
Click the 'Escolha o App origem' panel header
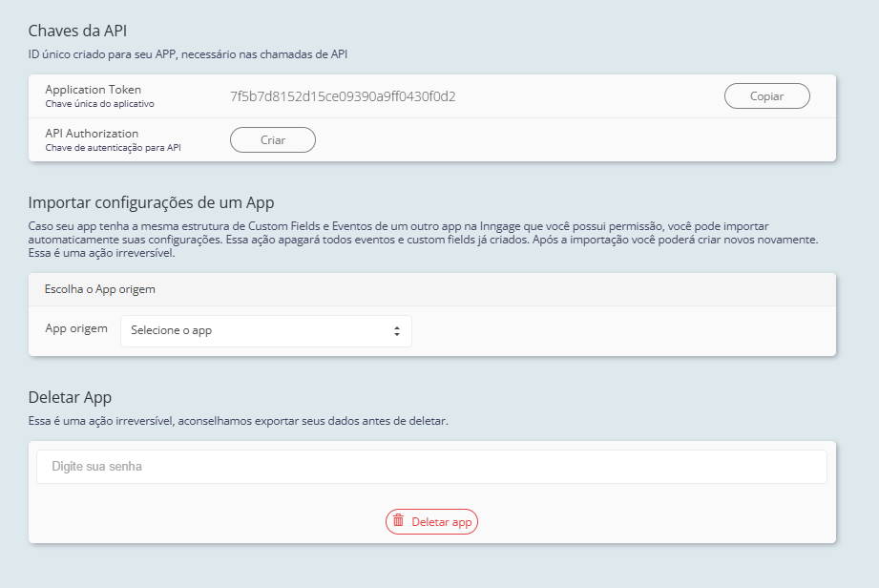click(100, 288)
